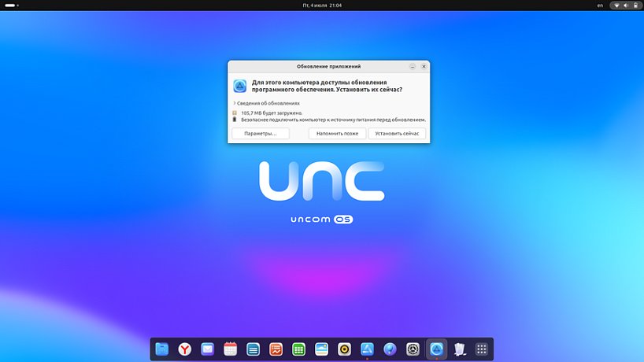The width and height of the screenshot is (644, 362).
Task: Show all applications grid
Action: [x=482, y=349]
